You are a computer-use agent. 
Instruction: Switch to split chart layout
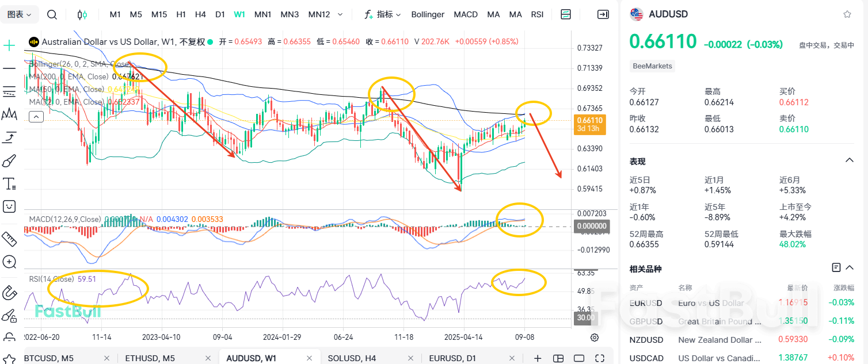[x=558, y=358]
